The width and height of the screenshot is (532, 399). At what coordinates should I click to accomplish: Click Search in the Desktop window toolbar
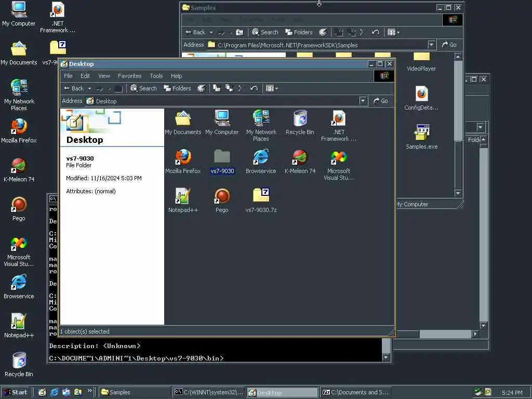[144, 88]
